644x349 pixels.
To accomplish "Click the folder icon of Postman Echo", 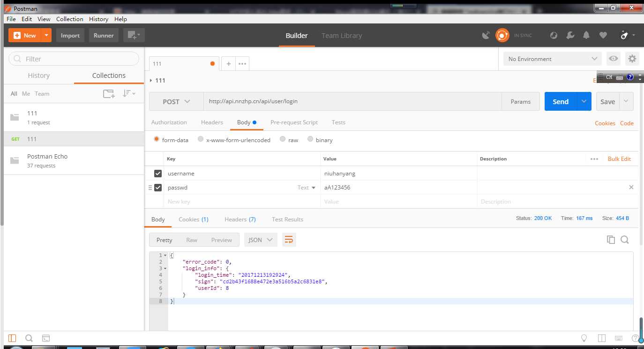I will [15, 160].
